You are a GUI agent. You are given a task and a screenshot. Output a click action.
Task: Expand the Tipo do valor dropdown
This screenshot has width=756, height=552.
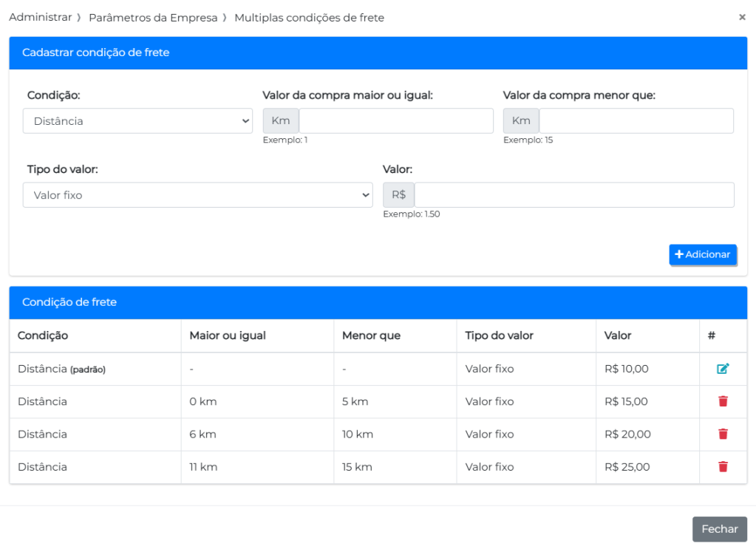coord(197,195)
